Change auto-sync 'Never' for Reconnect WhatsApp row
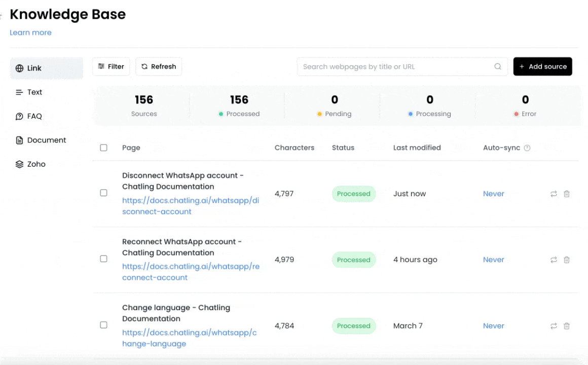Image resolution: width=588 pixels, height=365 pixels. click(494, 260)
